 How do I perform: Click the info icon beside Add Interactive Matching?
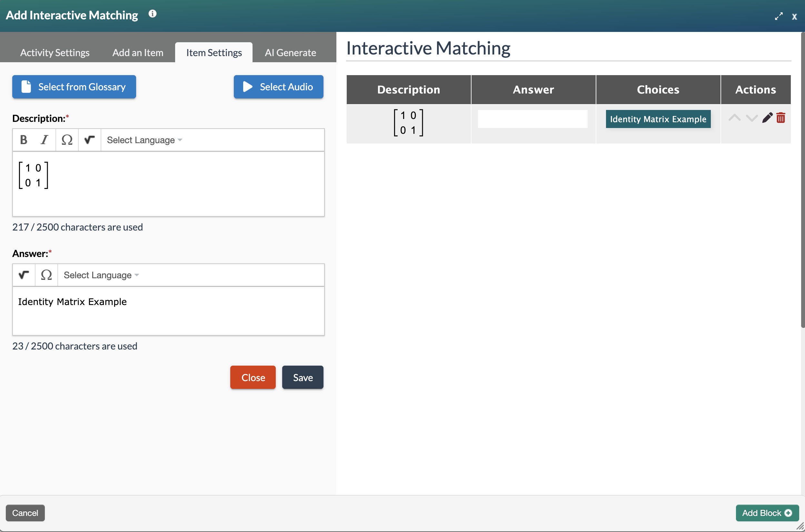click(x=152, y=14)
